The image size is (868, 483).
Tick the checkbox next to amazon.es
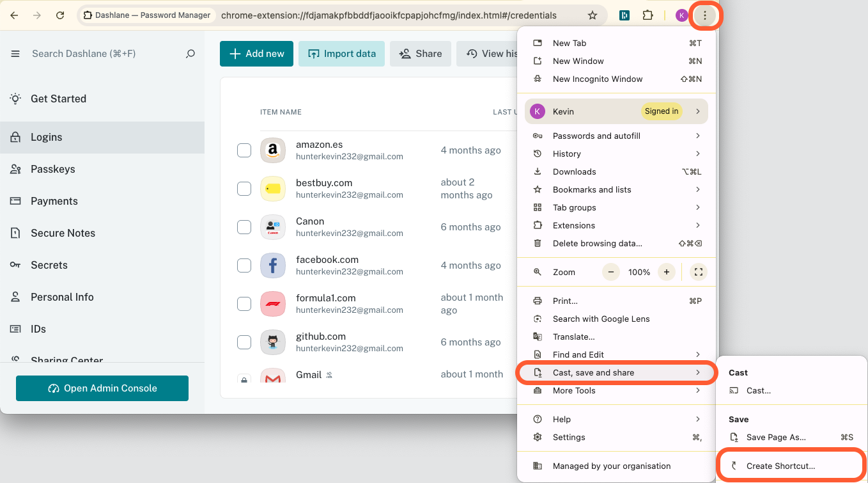pyautogui.click(x=244, y=150)
